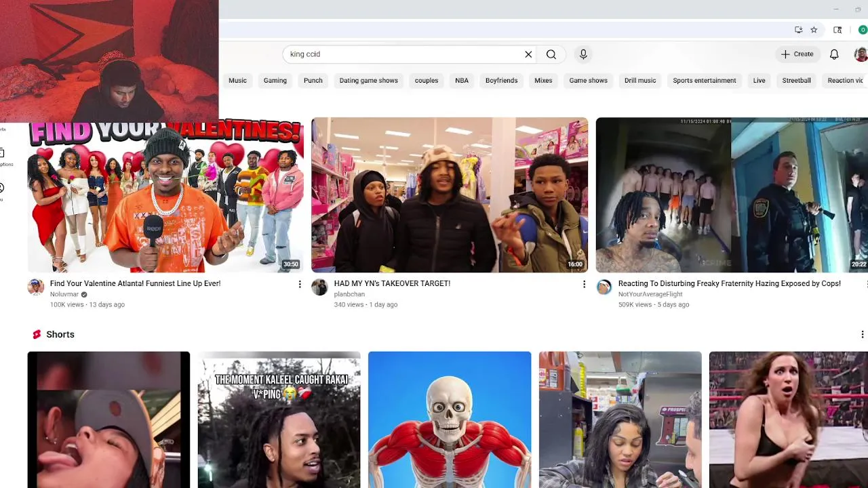Click the 100K views 13 days ago text
Screen dimensions: 868x488
point(87,305)
